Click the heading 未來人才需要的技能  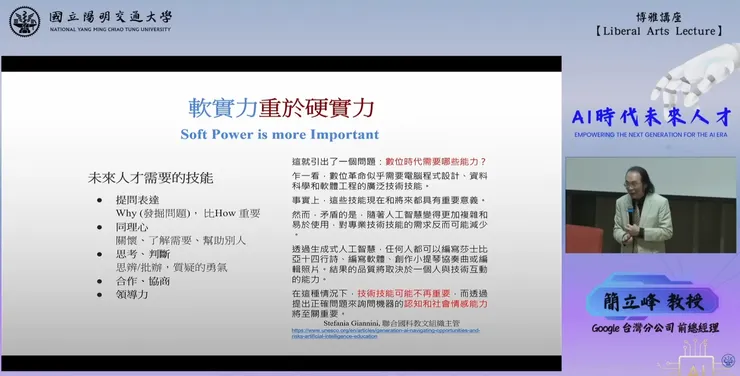pos(151,178)
